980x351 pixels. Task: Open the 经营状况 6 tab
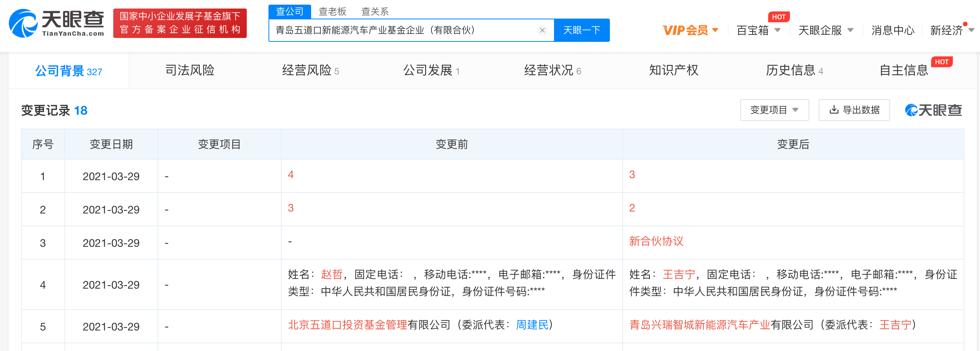point(552,70)
